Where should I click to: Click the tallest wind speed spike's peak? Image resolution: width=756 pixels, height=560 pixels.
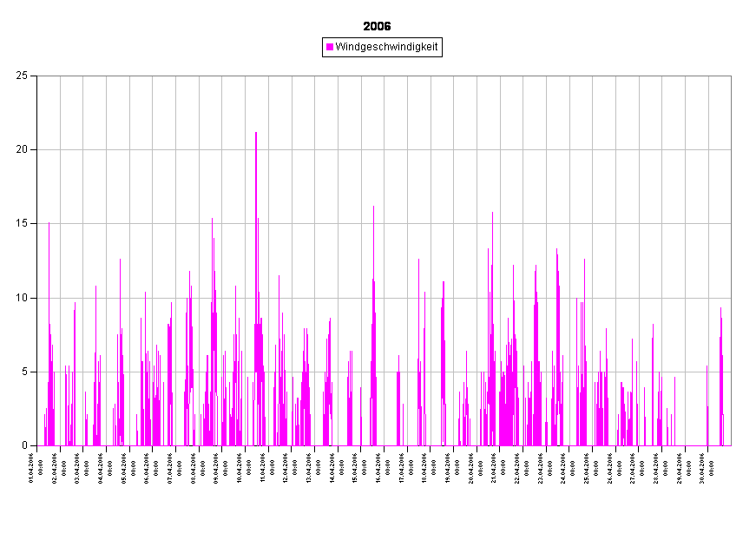coord(256,134)
